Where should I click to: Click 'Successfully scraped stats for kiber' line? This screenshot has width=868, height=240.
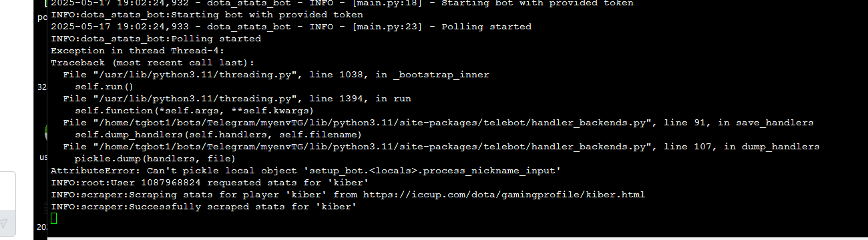(x=204, y=207)
